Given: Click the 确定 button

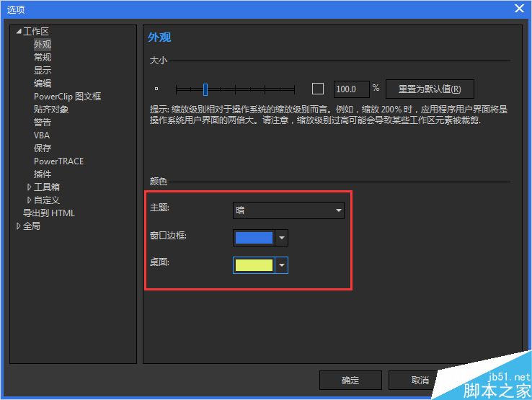Looking at the screenshot, I should 350,381.
